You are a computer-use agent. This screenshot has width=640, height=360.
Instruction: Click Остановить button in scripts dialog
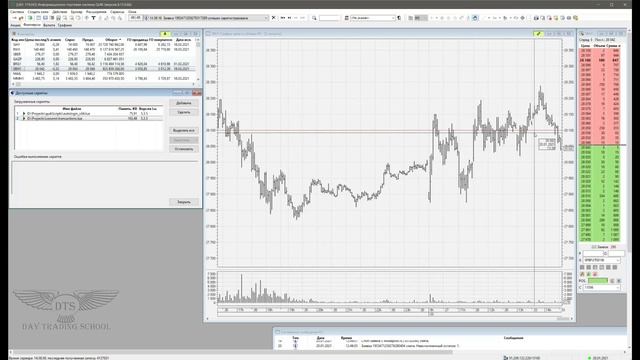[x=184, y=149]
